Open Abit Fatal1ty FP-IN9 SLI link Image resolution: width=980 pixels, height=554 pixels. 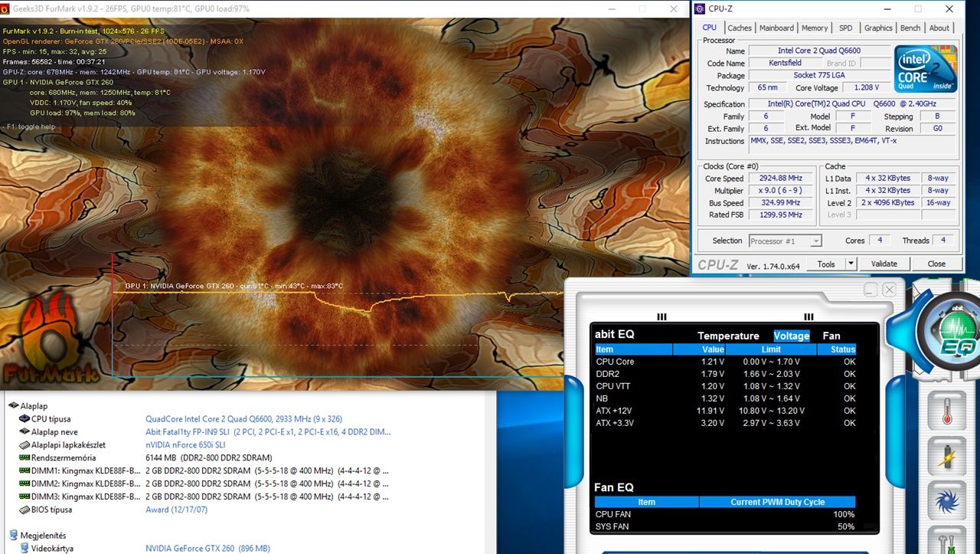(x=268, y=432)
